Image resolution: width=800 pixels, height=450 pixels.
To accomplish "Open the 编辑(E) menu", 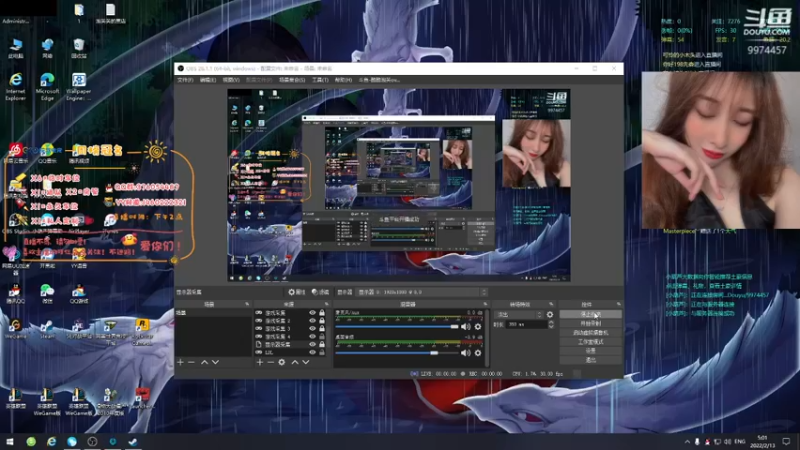I will click(x=208, y=80).
